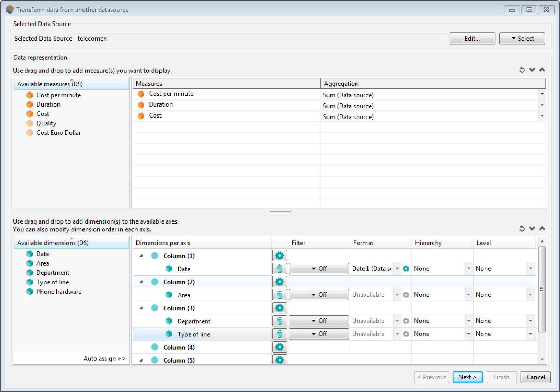Image resolution: width=560 pixels, height=392 pixels.
Task: Select Quality in available measures
Action: [46, 123]
